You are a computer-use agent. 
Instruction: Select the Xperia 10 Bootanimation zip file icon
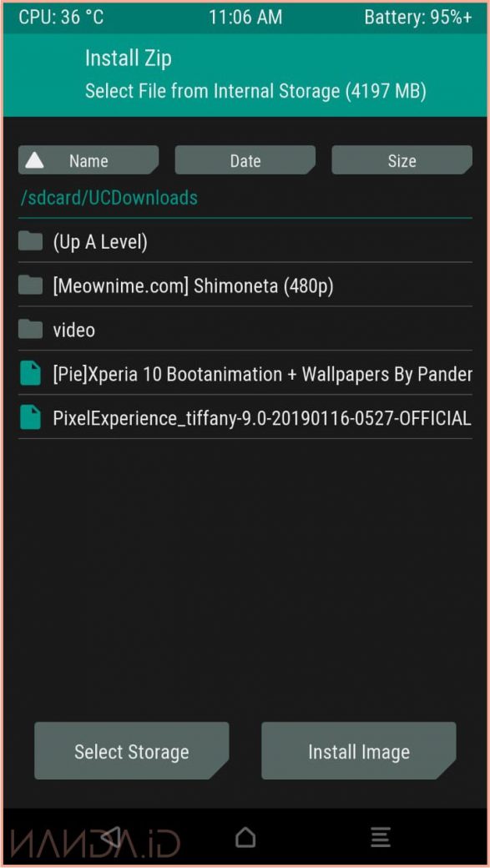(30, 374)
